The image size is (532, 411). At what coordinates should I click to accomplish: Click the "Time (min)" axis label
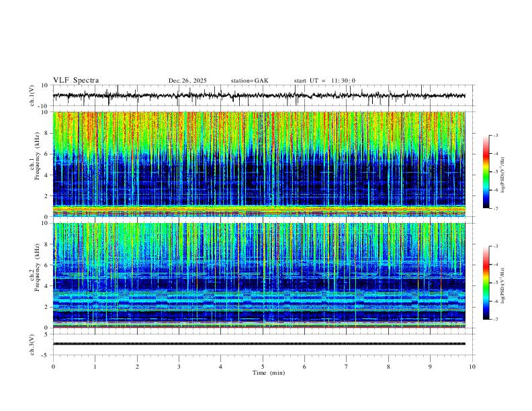[269, 373]
